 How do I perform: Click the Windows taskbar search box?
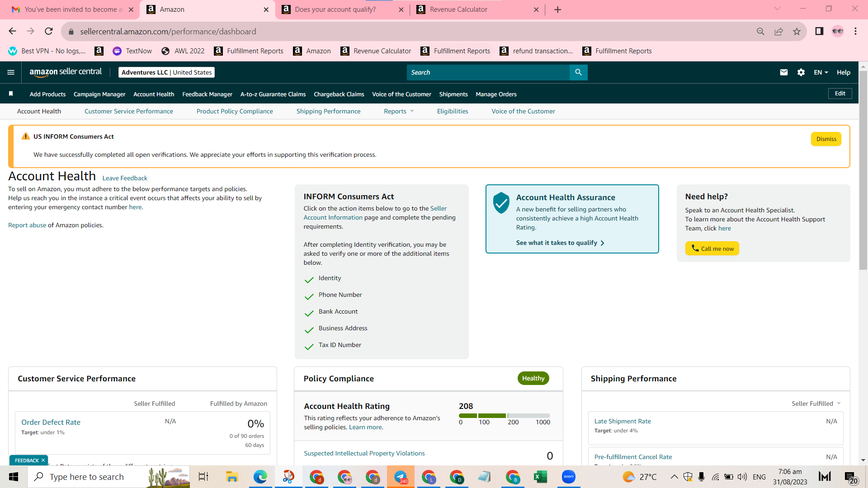pos(108,477)
